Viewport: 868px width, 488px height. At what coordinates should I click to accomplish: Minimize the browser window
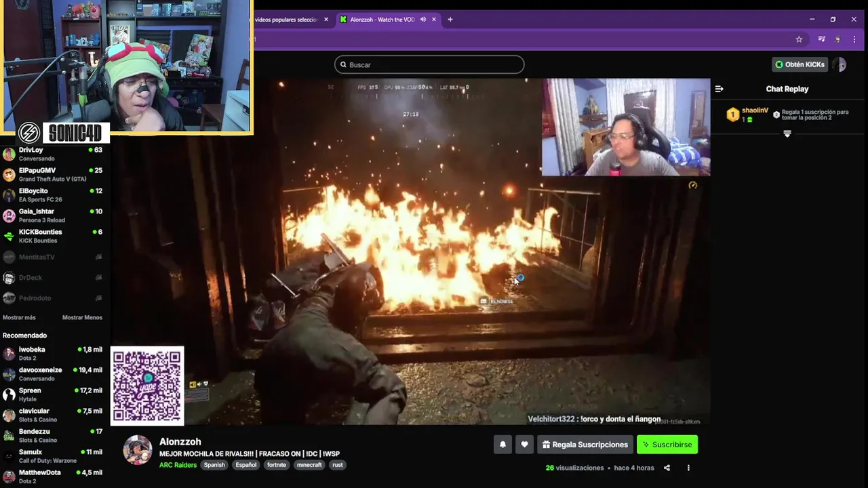pos(812,19)
